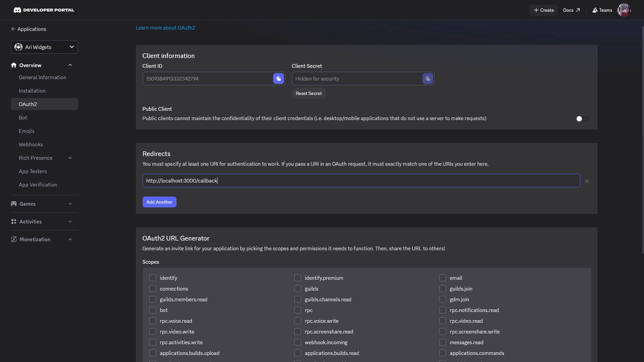Open General Information in the sidebar
Image resolution: width=644 pixels, height=362 pixels.
44,77
